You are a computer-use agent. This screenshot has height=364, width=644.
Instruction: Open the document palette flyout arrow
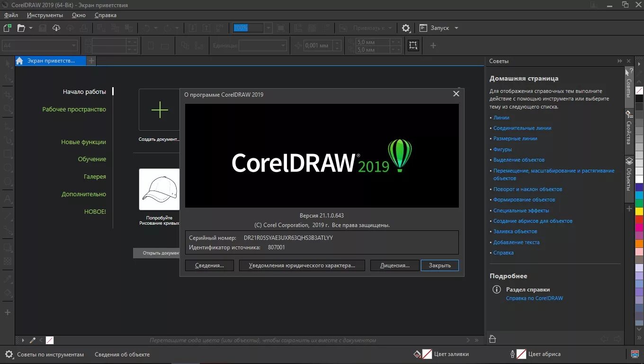[x=23, y=340]
